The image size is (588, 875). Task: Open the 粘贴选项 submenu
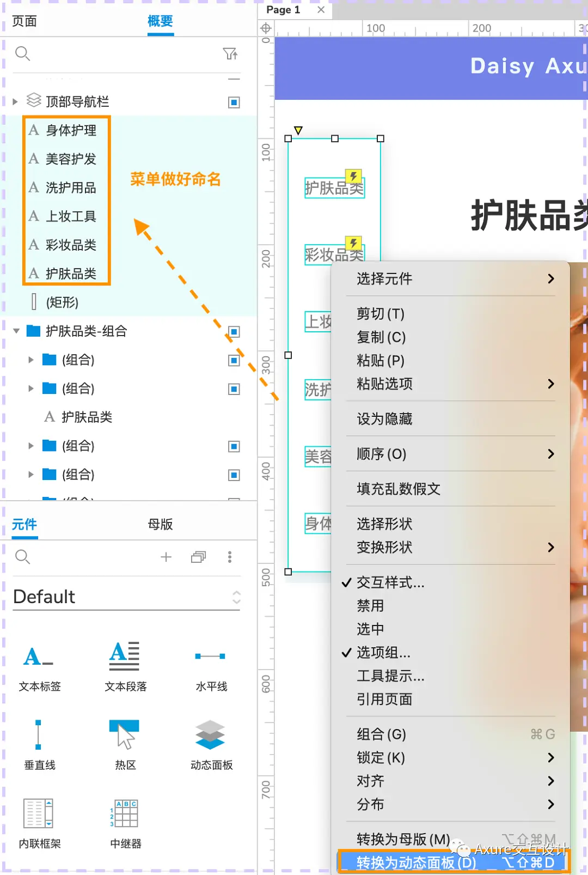point(450,384)
